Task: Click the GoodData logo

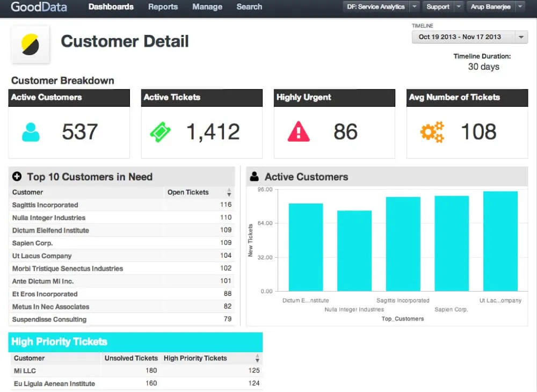Action: (x=39, y=7)
